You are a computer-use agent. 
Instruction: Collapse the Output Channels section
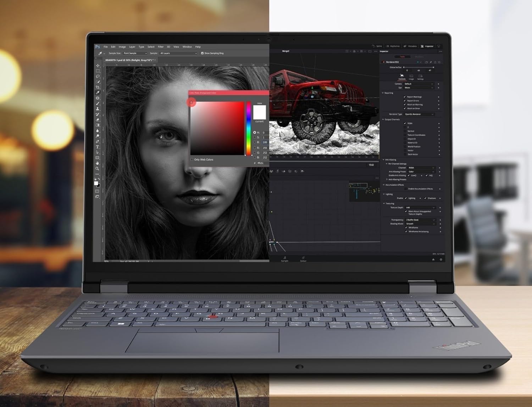pos(383,120)
